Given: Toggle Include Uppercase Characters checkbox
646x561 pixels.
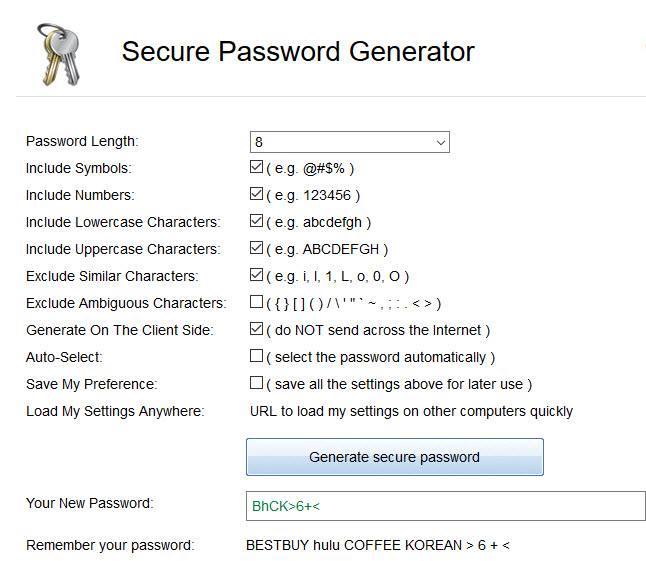Looking at the screenshot, I should click(256, 248).
